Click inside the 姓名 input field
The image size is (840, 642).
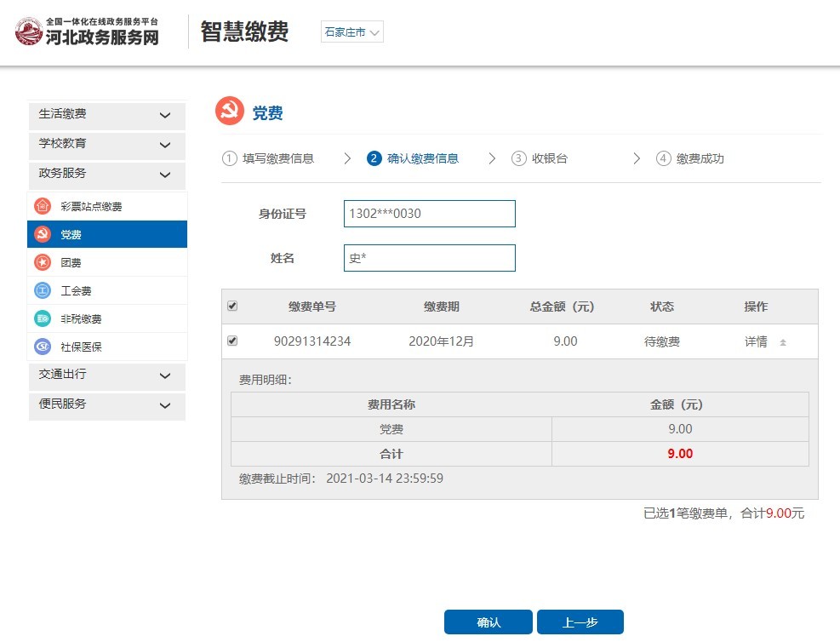pos(429,257)
